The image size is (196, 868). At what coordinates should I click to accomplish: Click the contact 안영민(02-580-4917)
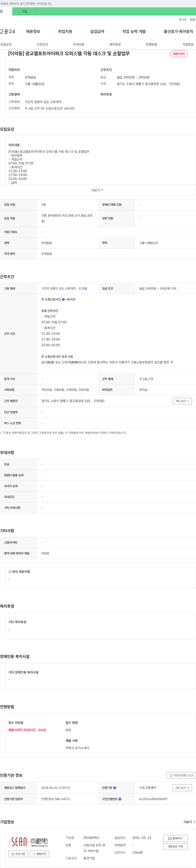[56, 799]
